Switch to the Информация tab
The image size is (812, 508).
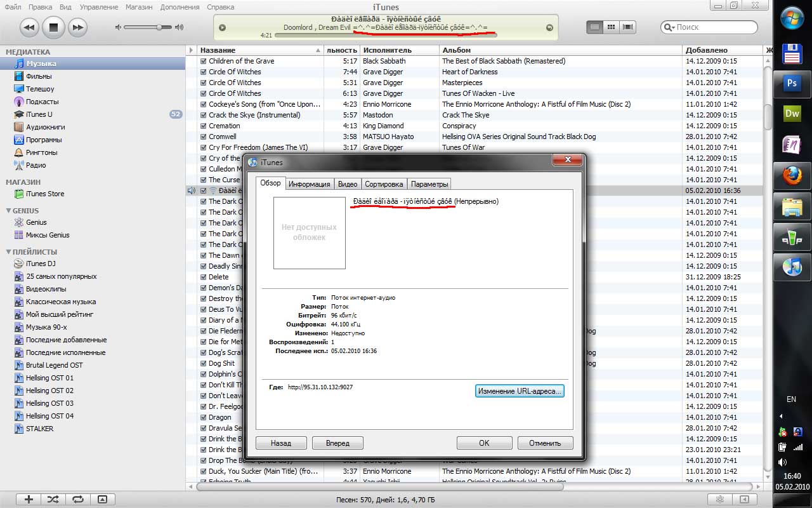click(x=309, y=184)
